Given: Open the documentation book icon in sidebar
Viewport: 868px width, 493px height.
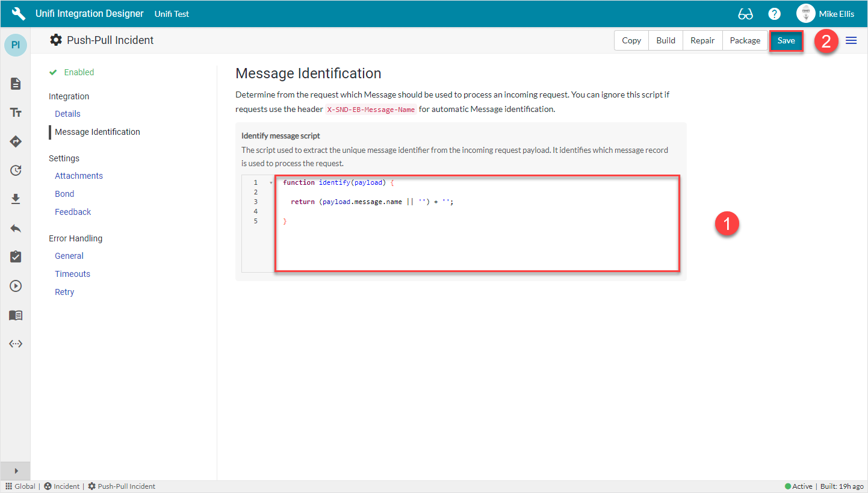Looking at the screenshot, I should 15,315.
